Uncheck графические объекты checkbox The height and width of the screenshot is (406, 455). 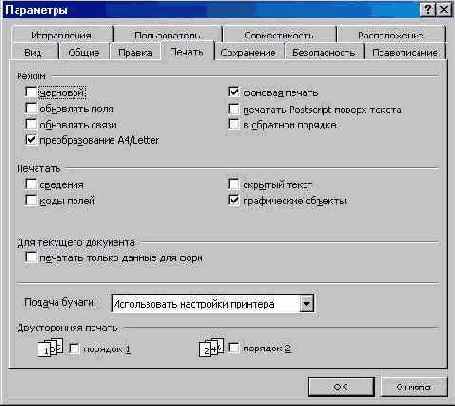point(234,200)
